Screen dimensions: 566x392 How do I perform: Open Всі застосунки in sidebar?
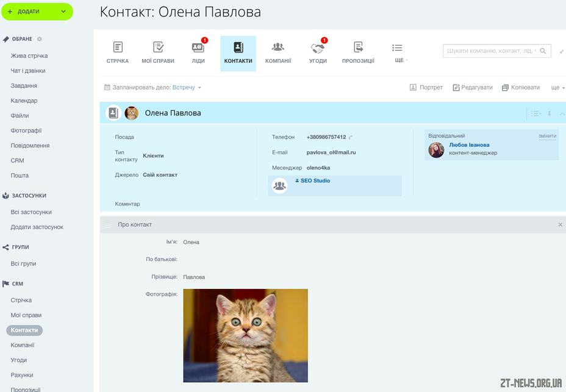31,212
